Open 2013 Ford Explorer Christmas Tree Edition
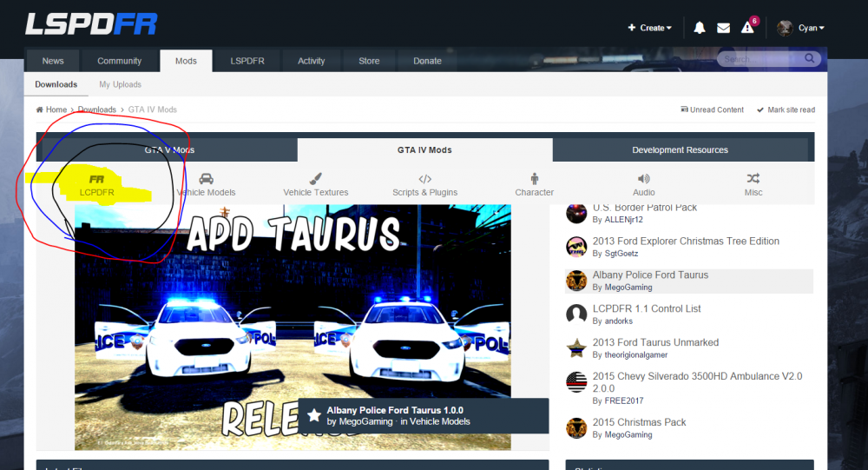The width and height of the screenshot is (868, 470). tap(686, 242)
